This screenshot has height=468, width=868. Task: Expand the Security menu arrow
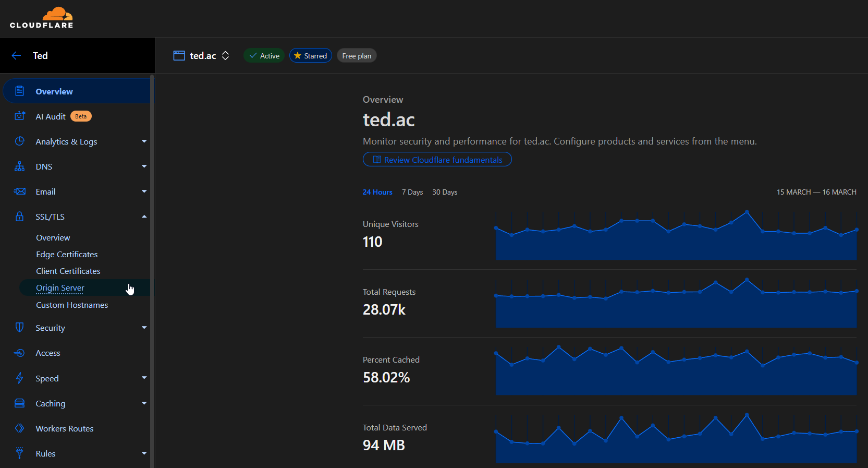point(144,328)
